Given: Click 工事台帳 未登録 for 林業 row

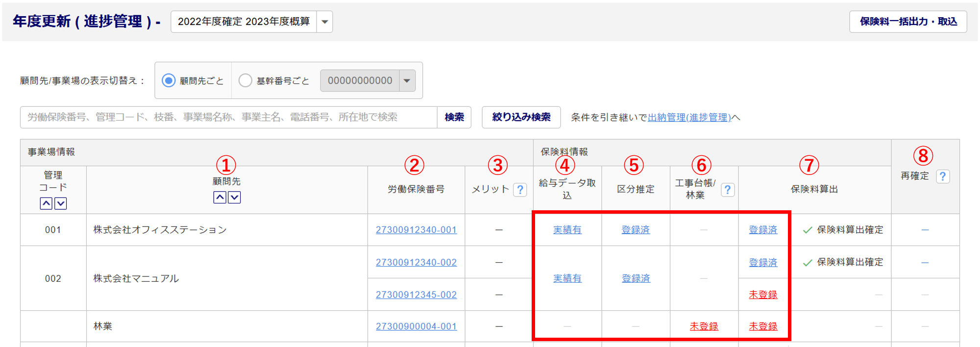Looking at the screenshot, I should 704,326.
